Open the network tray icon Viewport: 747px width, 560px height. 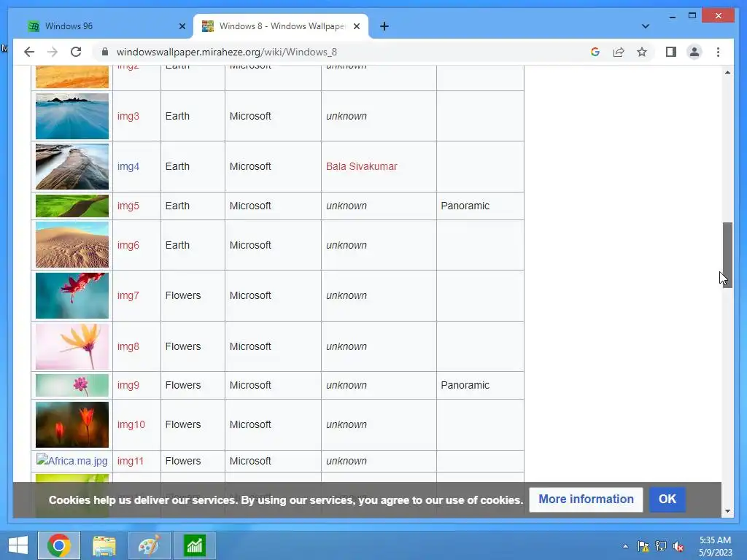point(661,546)
